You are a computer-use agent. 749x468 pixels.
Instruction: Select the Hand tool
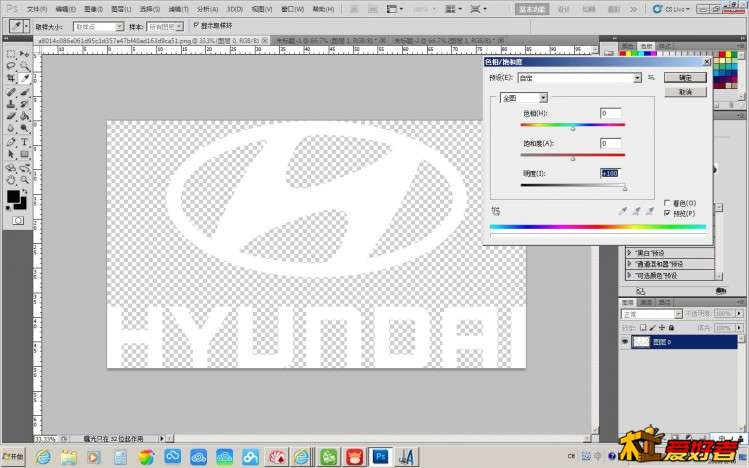pos(11,180)
